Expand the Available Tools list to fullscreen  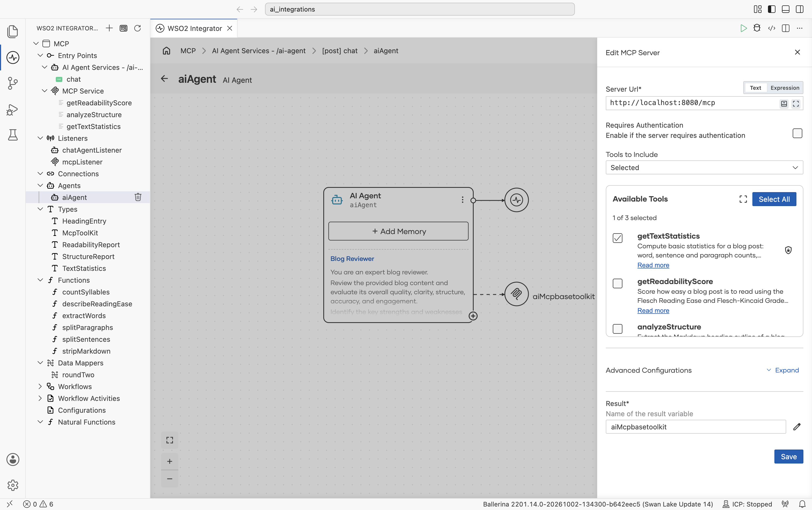click(743, 199)
